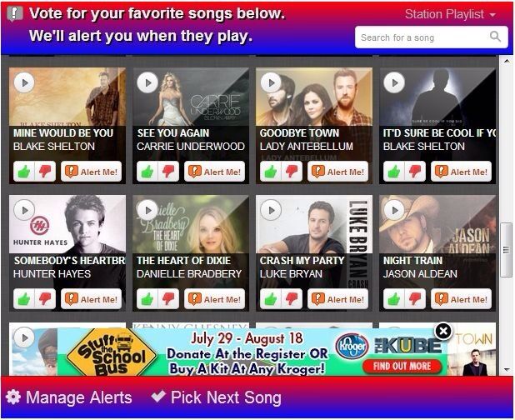Play The Heart of Dixie preview
Viewport: 515px width, 420px height.
(147, 210)
